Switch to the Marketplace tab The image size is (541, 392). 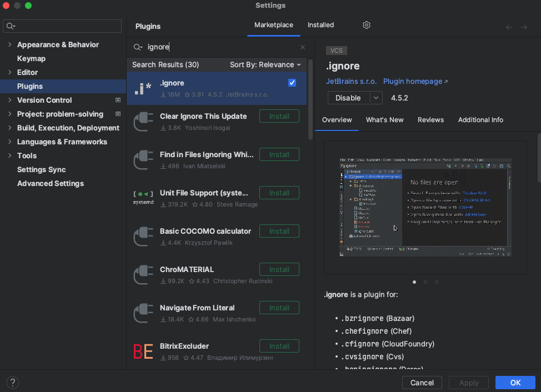click(274, 25)
